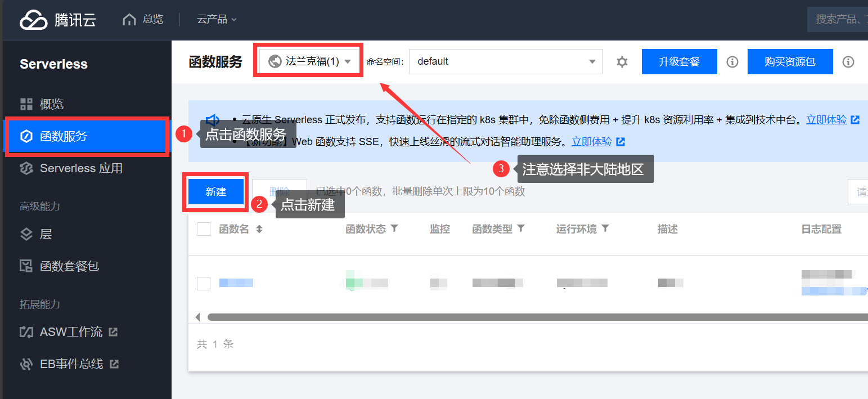Image resolution: width=868 pixels, height=399 pixels.
Task: Click the 描述 column header
Action: click(x=668, y=229)
